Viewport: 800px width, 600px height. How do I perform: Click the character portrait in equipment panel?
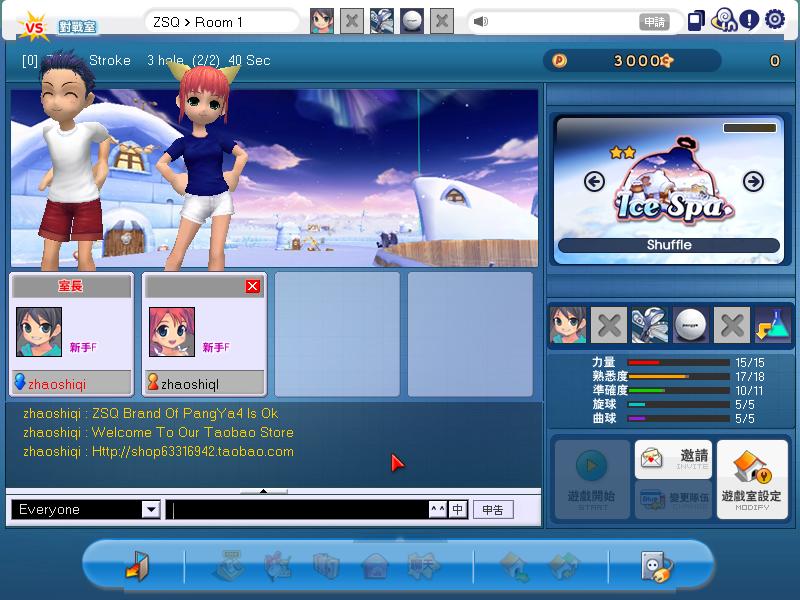coord(568,325)
